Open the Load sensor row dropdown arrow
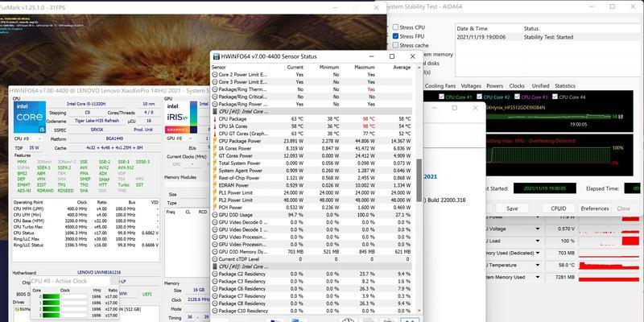The width and height of the screenshot is (644, 322). click(537, 241)
